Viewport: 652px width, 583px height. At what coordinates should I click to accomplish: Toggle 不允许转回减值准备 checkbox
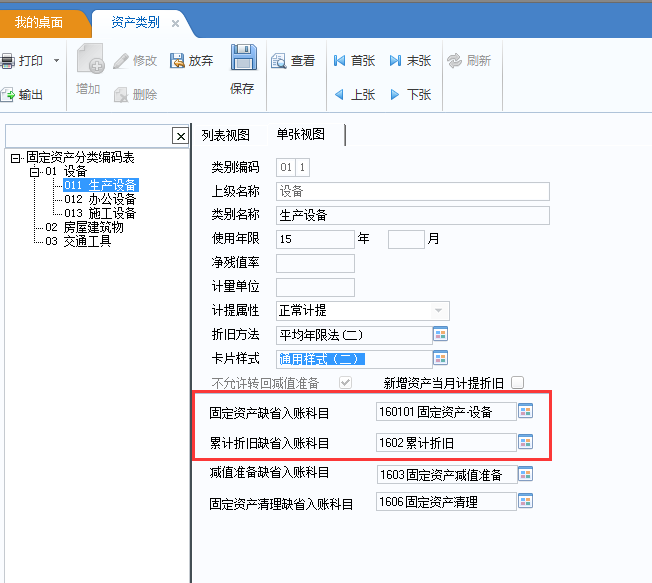pos(345,382)
